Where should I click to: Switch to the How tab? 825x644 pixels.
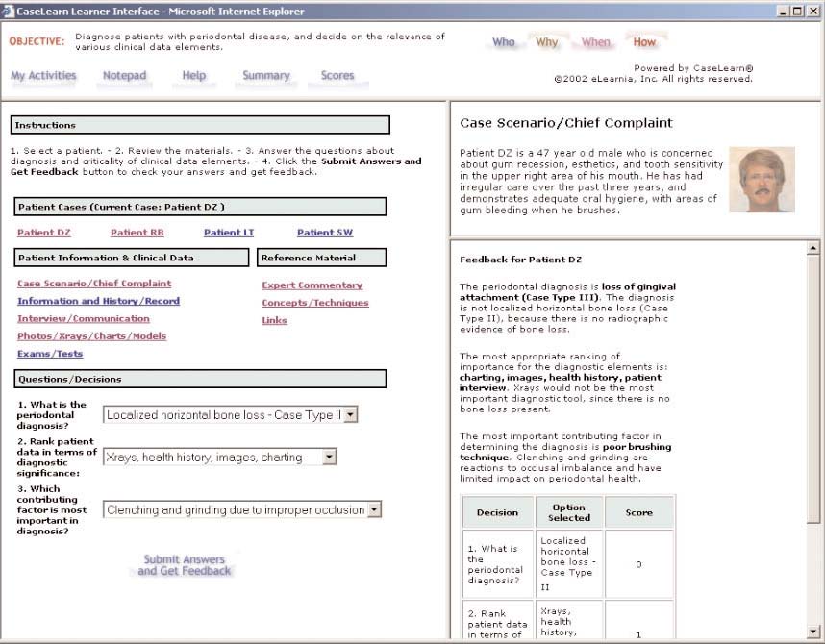tap(644, 42)
